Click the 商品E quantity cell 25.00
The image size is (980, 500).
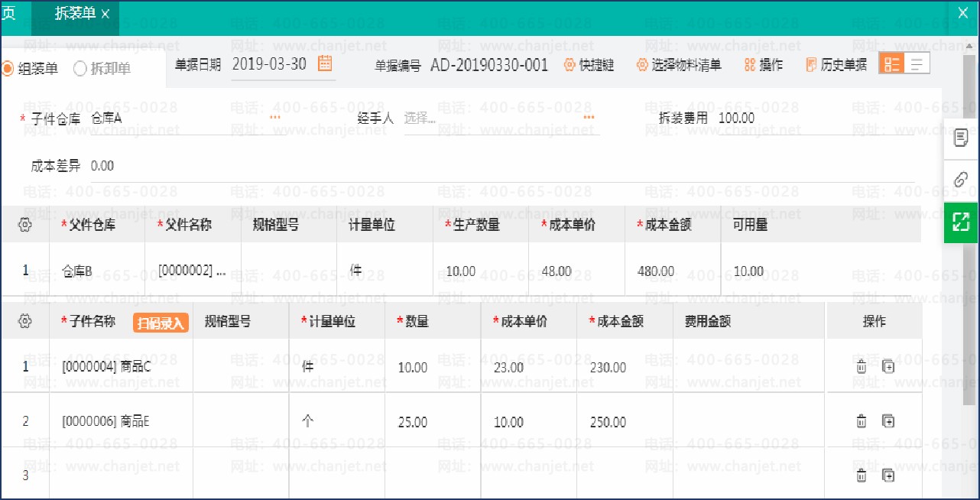pyautogui.click(x=433, y=421)
